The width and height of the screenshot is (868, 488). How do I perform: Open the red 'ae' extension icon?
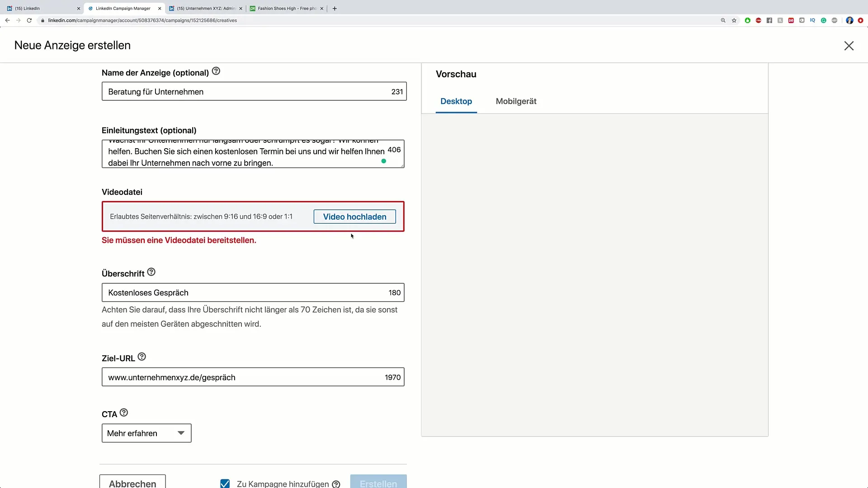[x=791, y=20]
